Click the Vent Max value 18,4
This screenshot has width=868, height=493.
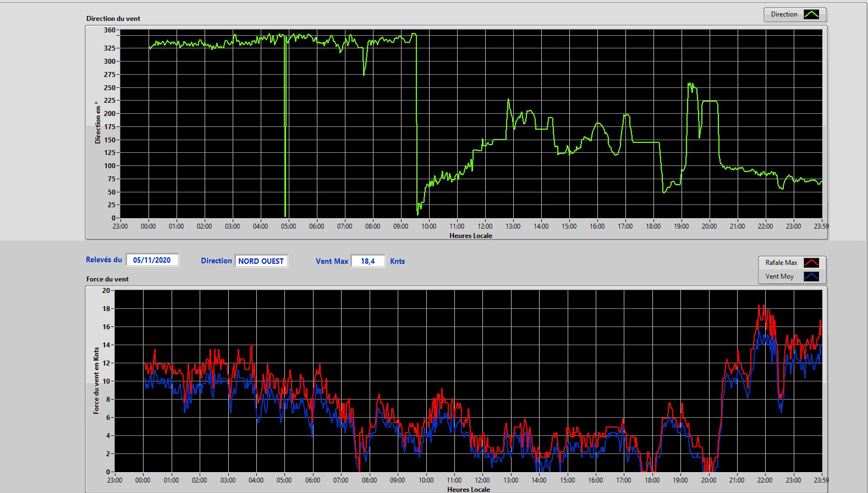368,261
